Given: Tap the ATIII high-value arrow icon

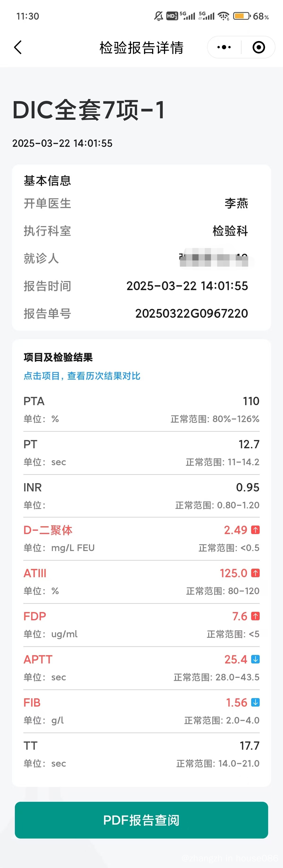Looking at the screenshot, I should coord(256,573).
